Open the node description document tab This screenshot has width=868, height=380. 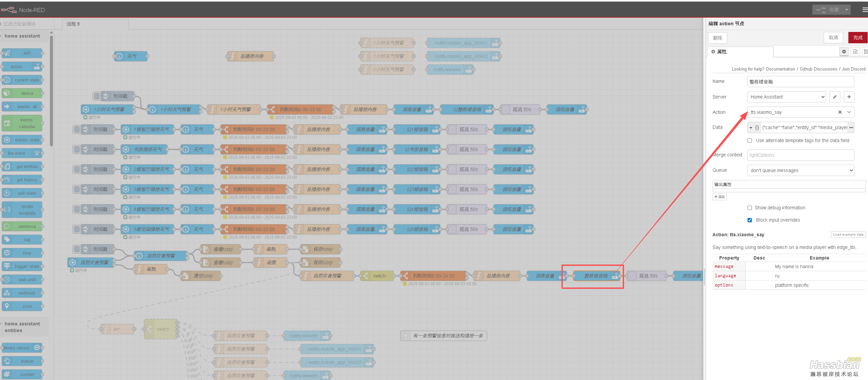855,52
